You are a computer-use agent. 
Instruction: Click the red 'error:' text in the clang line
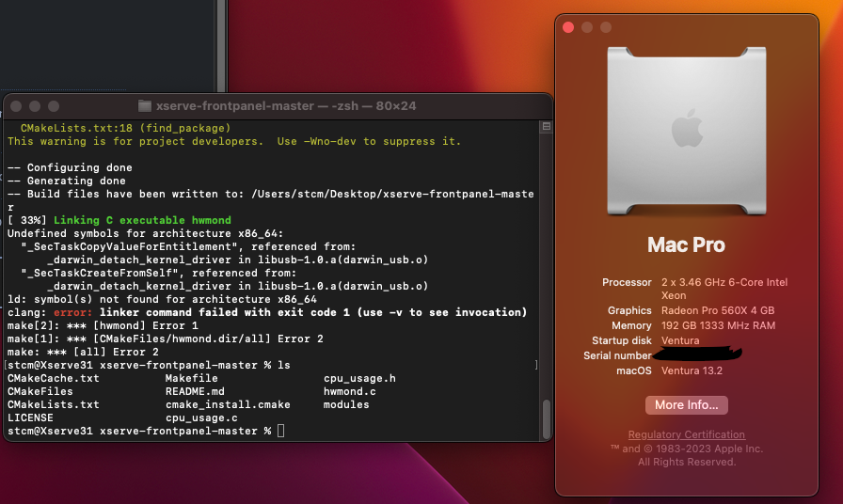pos(73,313)
